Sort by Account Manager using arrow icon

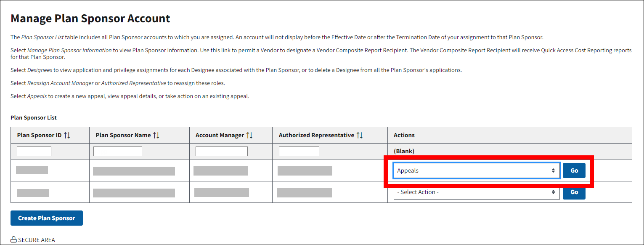(249, 135)
